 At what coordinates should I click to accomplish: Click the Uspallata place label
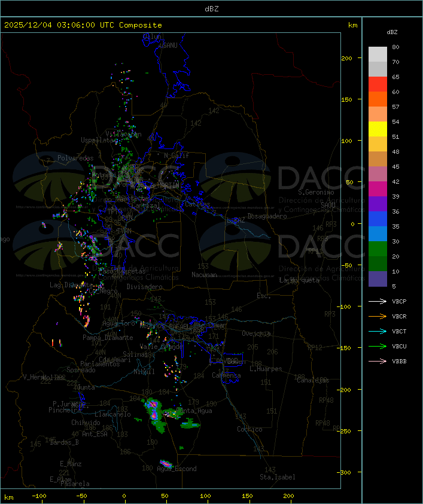point(98,140)
